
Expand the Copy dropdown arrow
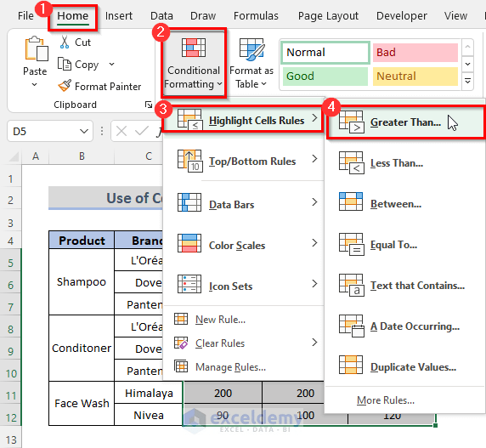click(x=111, y=64)
